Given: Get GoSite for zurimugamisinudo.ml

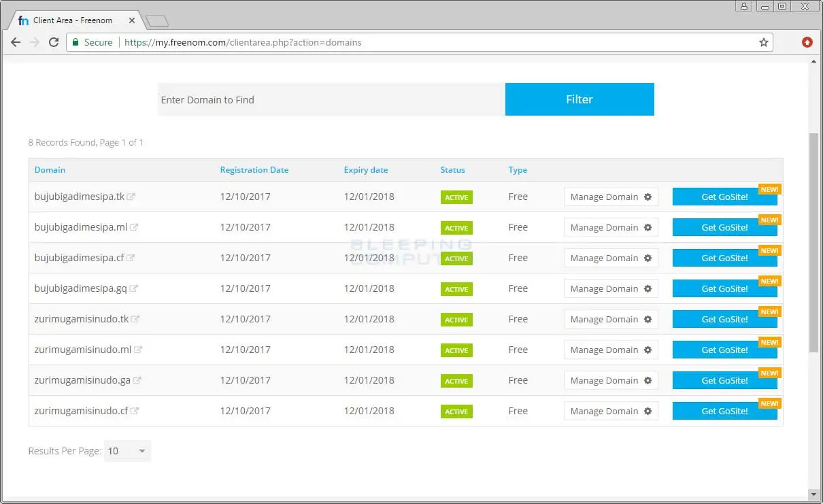Looking at the screenshot, I should coord(724,350).
